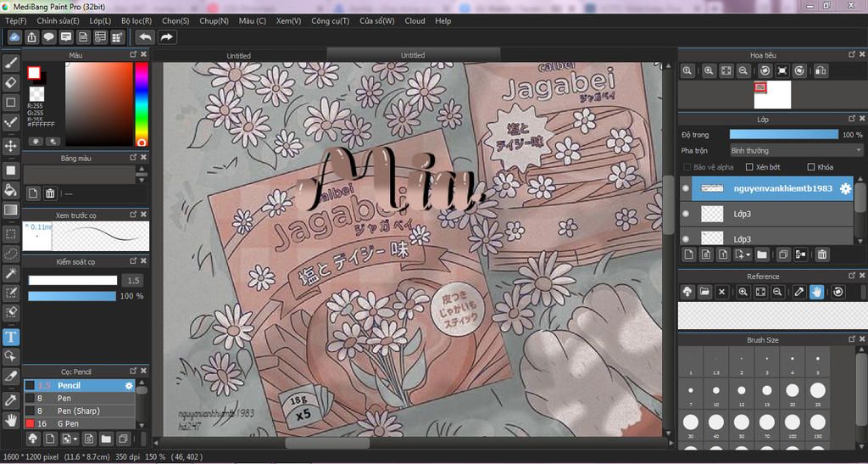Open the Công cụ(T) menu
This screenshot has height=464, width=868.
[x=331, y=20]
